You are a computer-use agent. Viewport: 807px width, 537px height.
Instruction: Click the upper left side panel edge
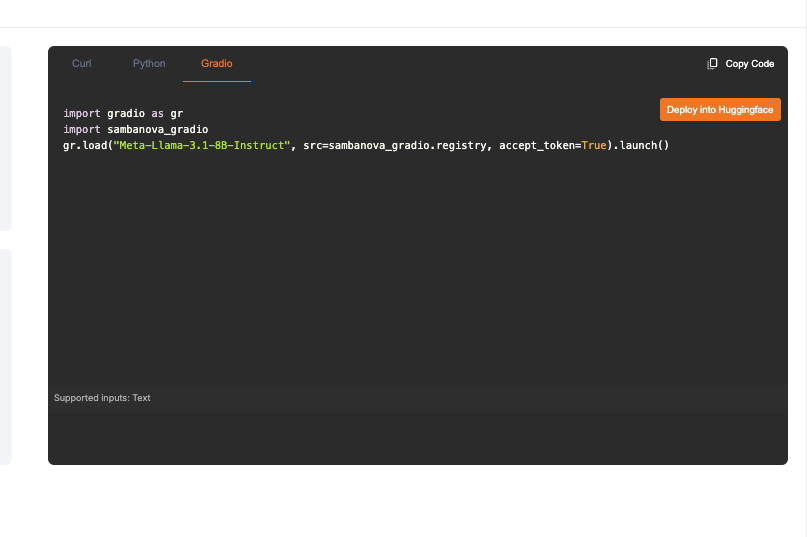(5, 138)
